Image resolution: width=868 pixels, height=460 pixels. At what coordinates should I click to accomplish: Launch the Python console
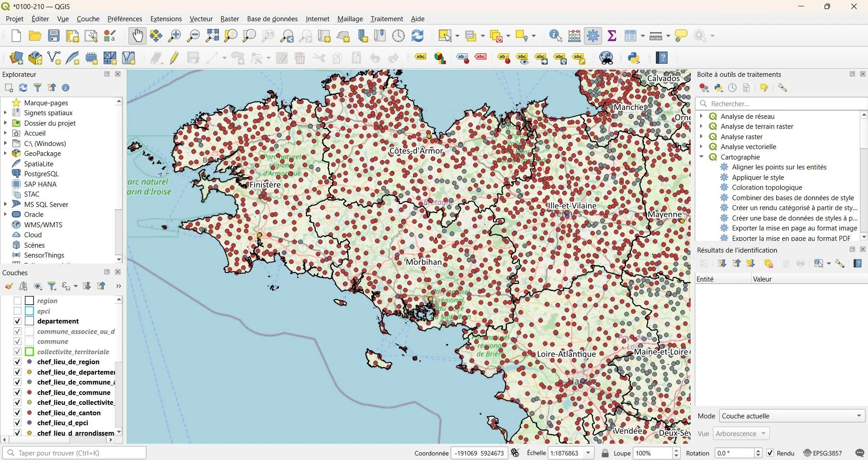pyautogui.click(x=634, y=58)
